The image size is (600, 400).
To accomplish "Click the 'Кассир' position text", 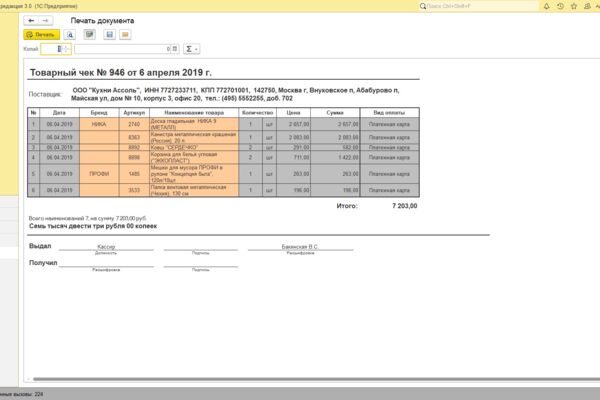I will (x=106, y=247).
